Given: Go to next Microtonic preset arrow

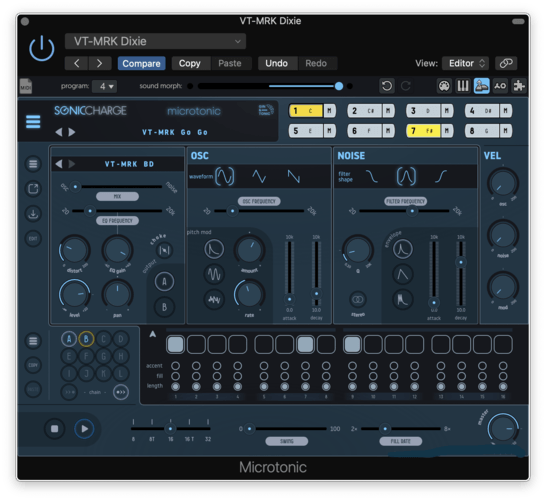Looking at the screenshot, I should [72, 132].
